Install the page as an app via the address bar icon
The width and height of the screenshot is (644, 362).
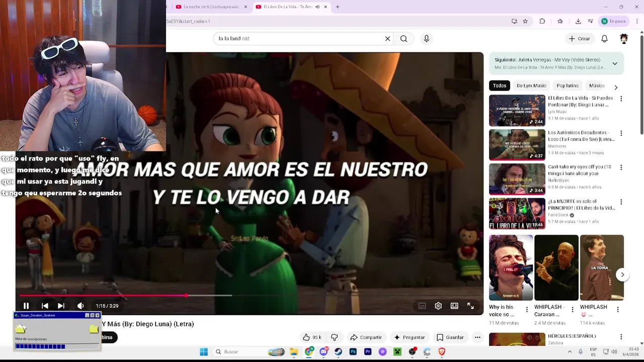[x=514, y=21]
